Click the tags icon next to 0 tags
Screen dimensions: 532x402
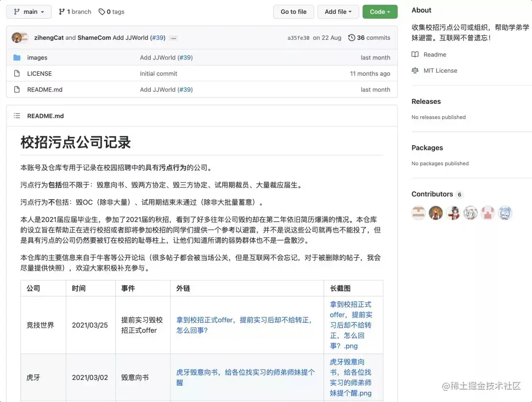[102, 11]
